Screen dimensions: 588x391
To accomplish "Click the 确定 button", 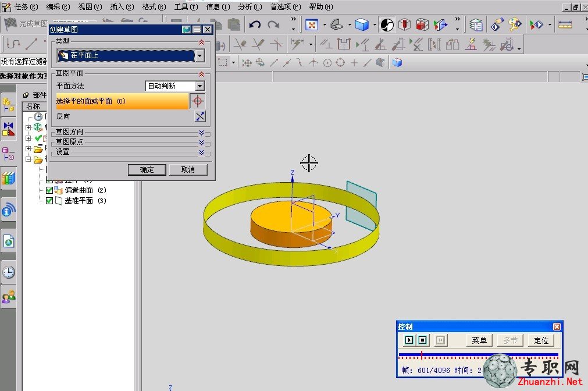I will (x=147, y=170).
